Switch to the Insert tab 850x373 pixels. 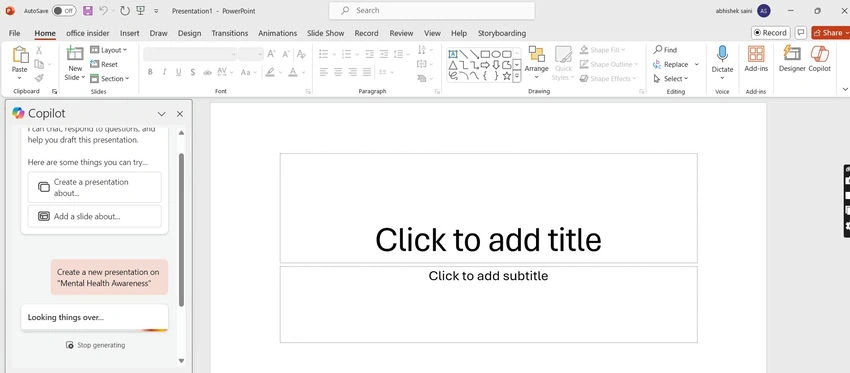[130, 33]
